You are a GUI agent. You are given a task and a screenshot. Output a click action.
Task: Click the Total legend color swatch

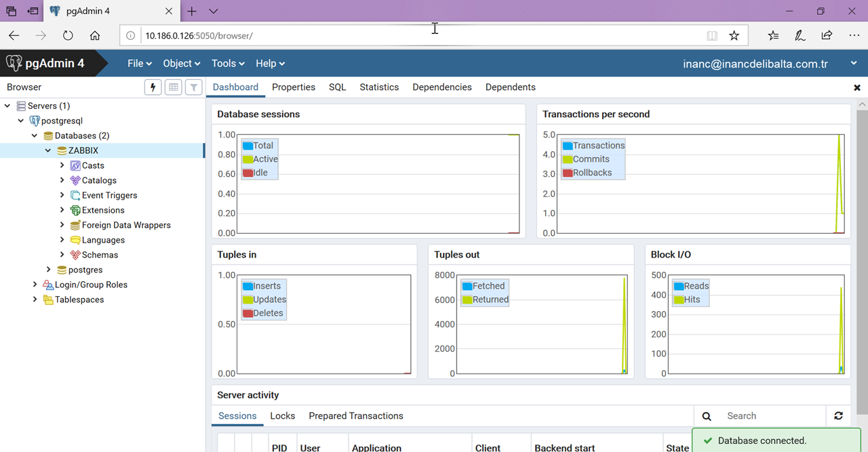pyautogui.click(x=248, y=146)
